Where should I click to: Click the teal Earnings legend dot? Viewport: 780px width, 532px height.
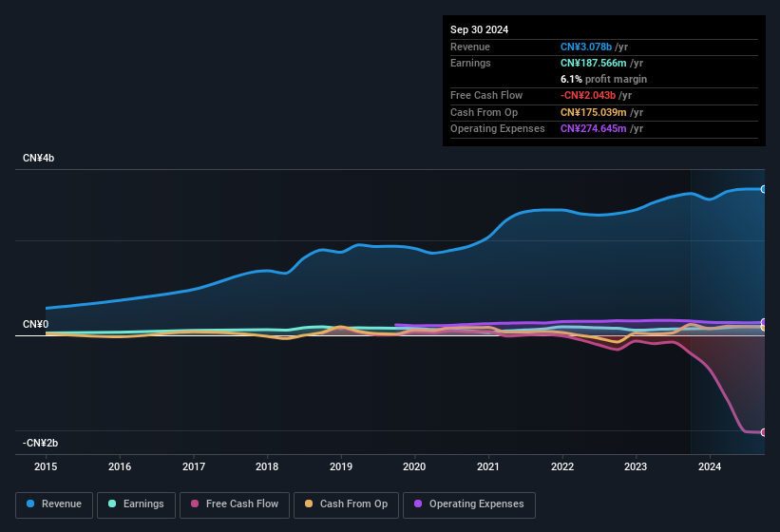pos(113,504)
